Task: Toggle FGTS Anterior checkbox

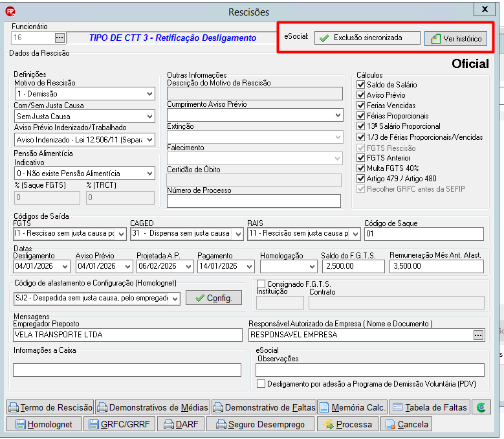Action: (360, 158)
